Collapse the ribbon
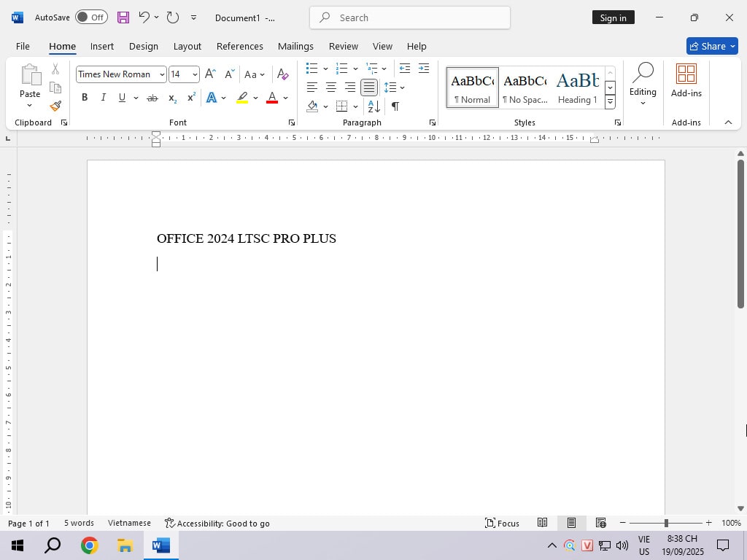The height and width of the screenshot is (560, 747). pos(728,122)
